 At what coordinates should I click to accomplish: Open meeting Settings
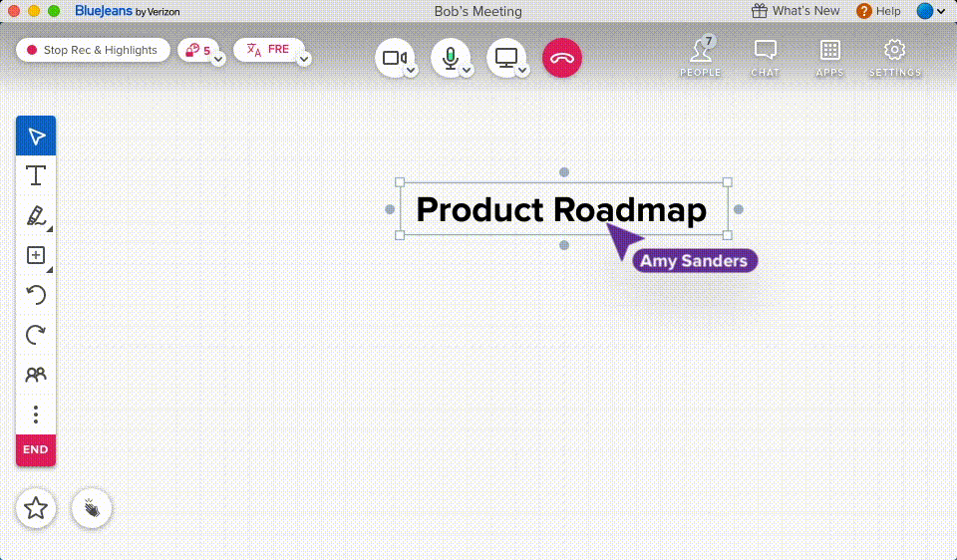895,58
